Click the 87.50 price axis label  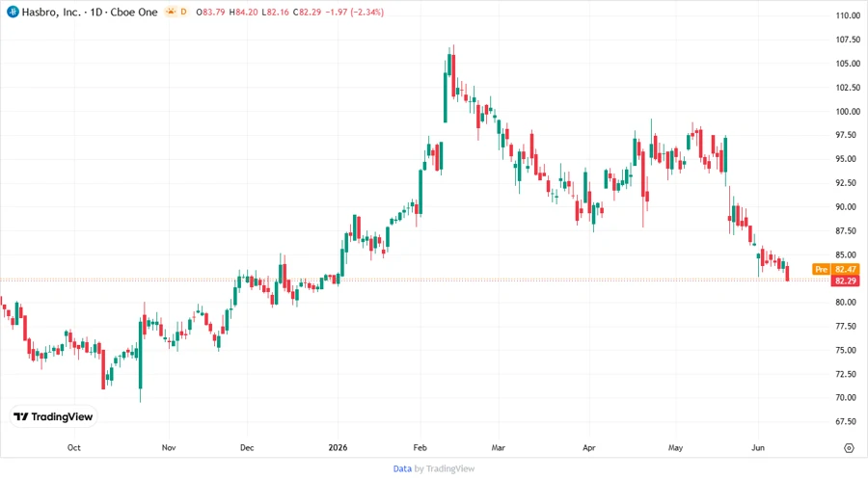(848, 230)
